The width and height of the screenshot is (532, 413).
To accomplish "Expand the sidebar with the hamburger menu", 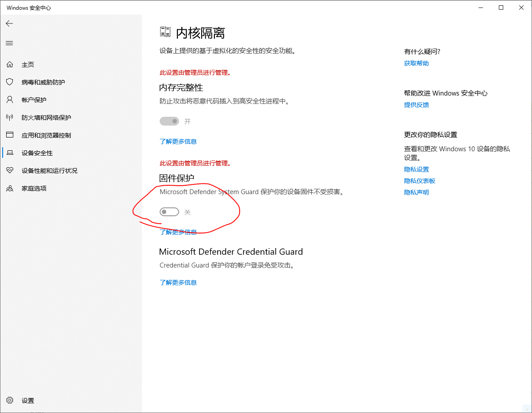I will pyautogui.click(x=9, y=43).
